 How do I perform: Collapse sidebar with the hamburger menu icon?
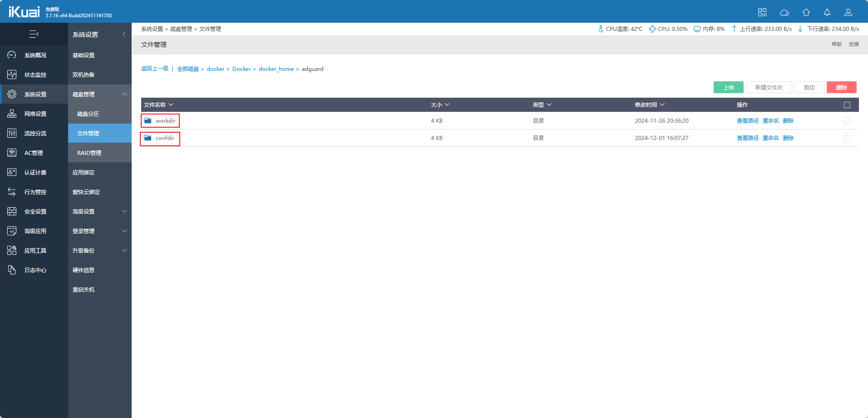click(34, 34)
